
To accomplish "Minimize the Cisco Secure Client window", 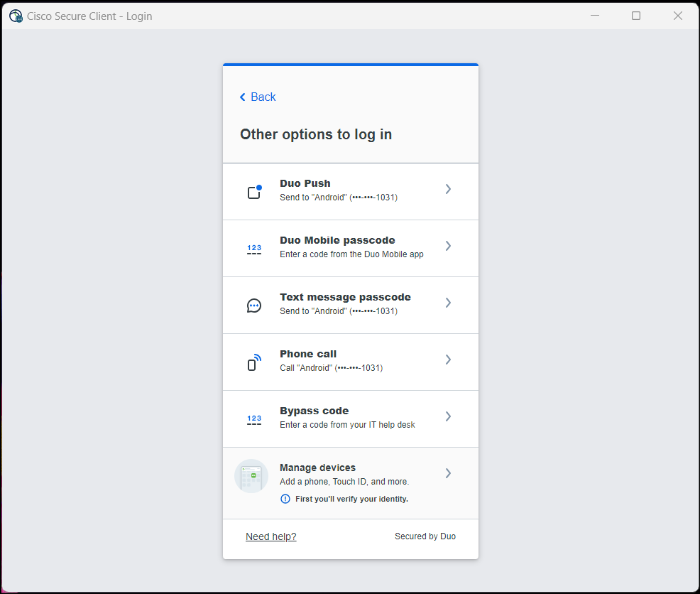I will pyautogui.click(x=595, y=16).
